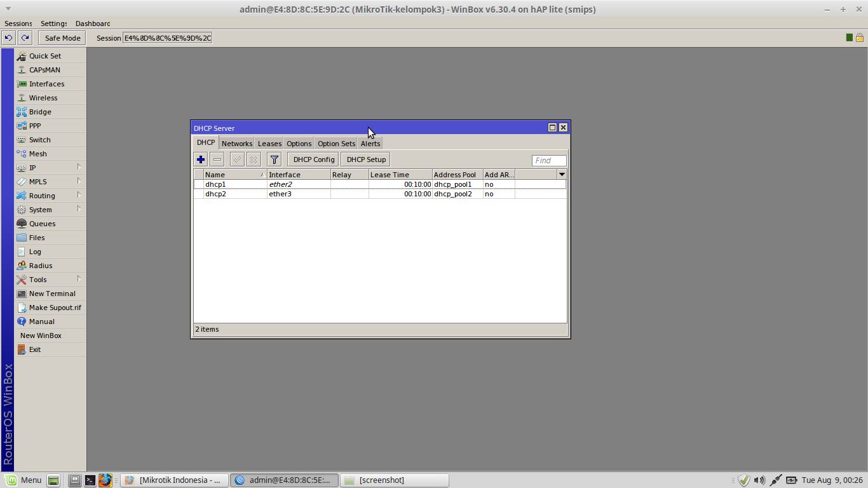Click Make Supout.rif in sidebar
Viewport: 868px width, 488px height.
[x=50, y=308]
